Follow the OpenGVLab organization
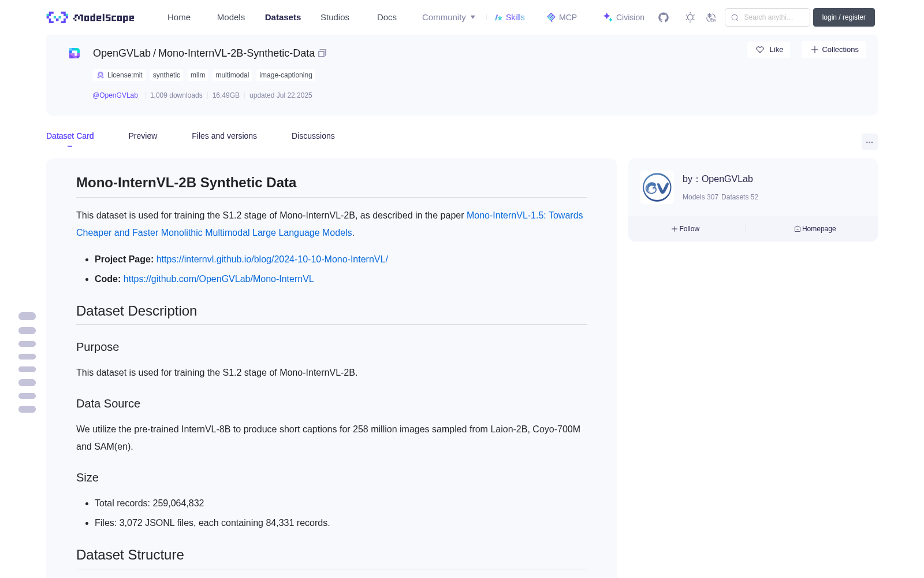The height and width of the screenshot is (578, 924). 685,229
